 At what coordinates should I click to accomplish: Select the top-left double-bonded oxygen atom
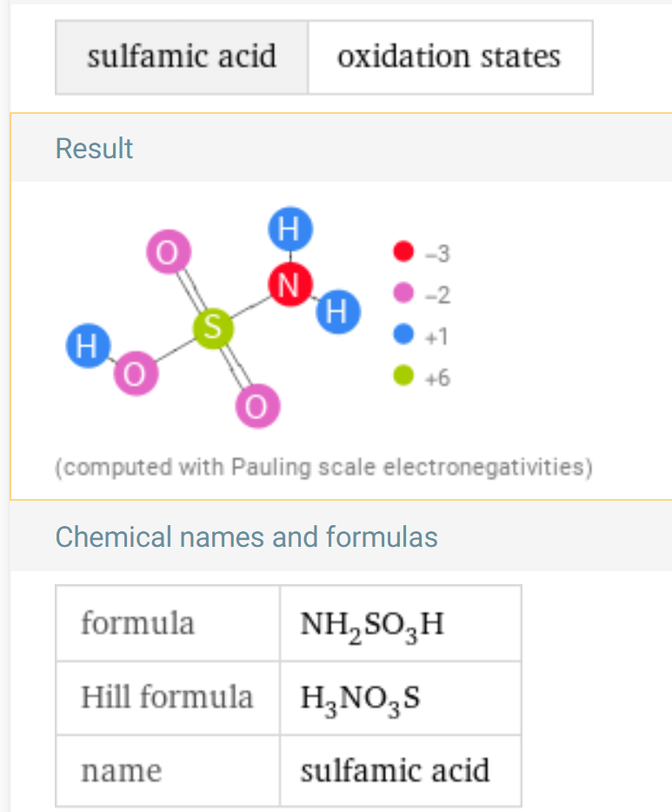pos(169,251)
